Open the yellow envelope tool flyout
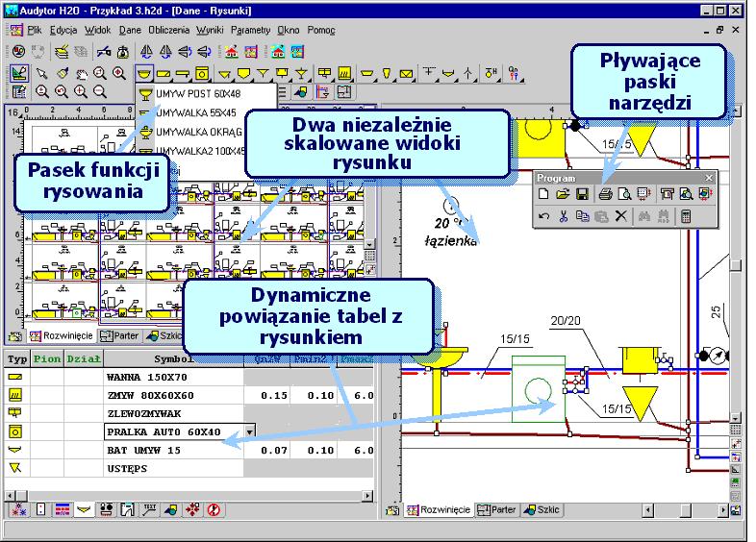Viewport: 756px width, 542px height. [x=406, y=74]
